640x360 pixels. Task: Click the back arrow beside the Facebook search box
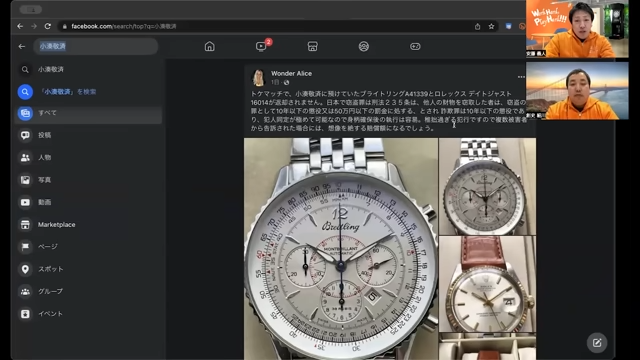[x=22, y=47]
